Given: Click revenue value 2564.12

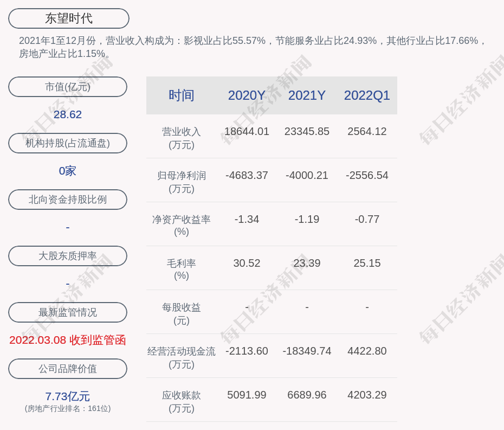Looking at the screenshot, I should (x=367, y=132).
